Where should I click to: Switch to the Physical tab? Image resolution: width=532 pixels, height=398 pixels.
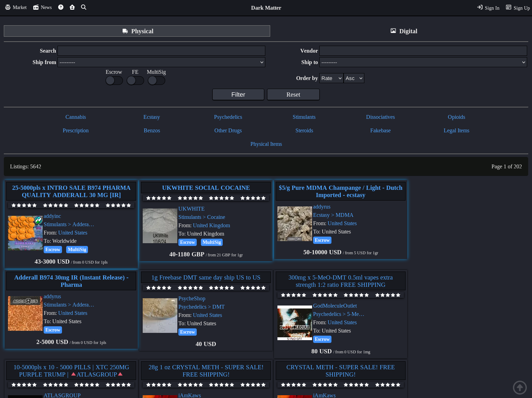click(137, 31)
